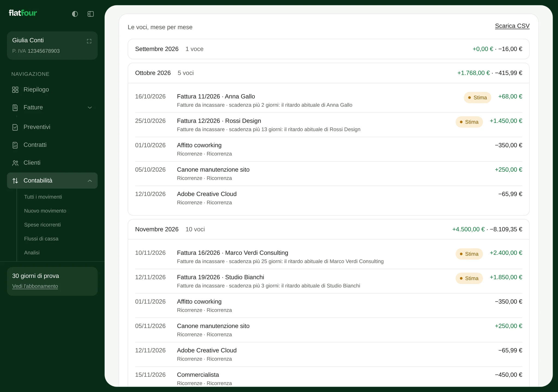558x392 pixels.
Task: Collapse the Novembre 2026 month header
Action: pos(329,229)
